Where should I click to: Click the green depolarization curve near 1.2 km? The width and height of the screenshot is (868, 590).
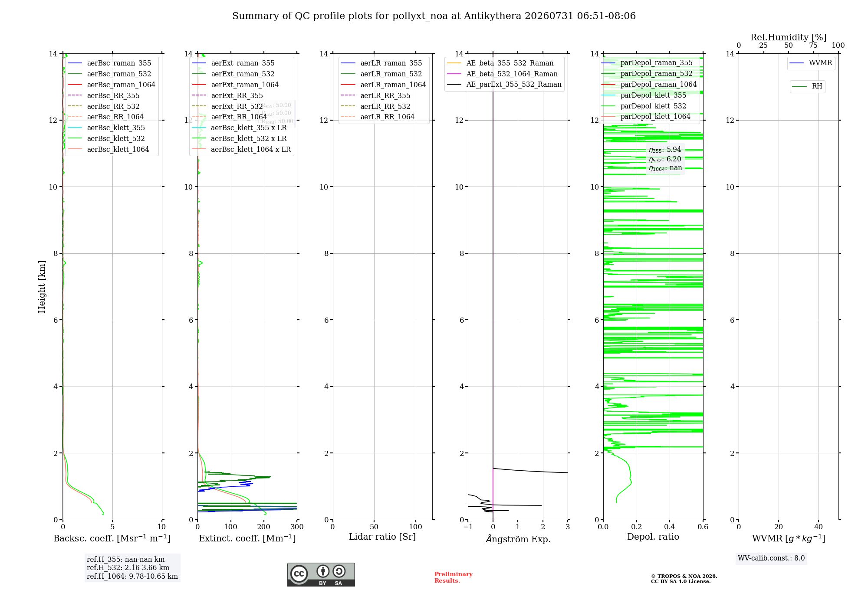(x=630, y=479)
